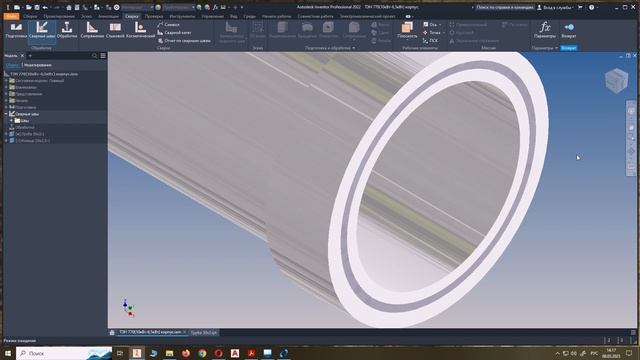
Task: Click the help search input field
Action: click(x=505, y=7)
